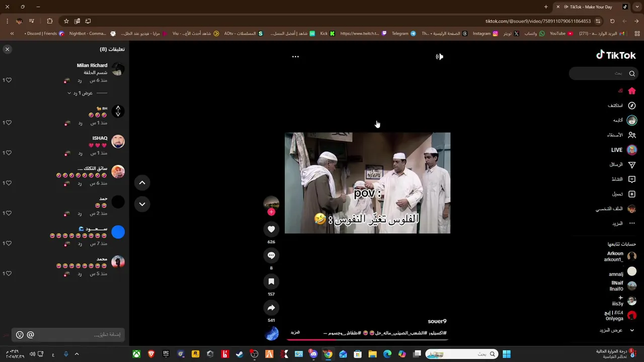Open the Activity inbox icon
The height and width of the screenshot is (362, 644).
pos(632,179)
